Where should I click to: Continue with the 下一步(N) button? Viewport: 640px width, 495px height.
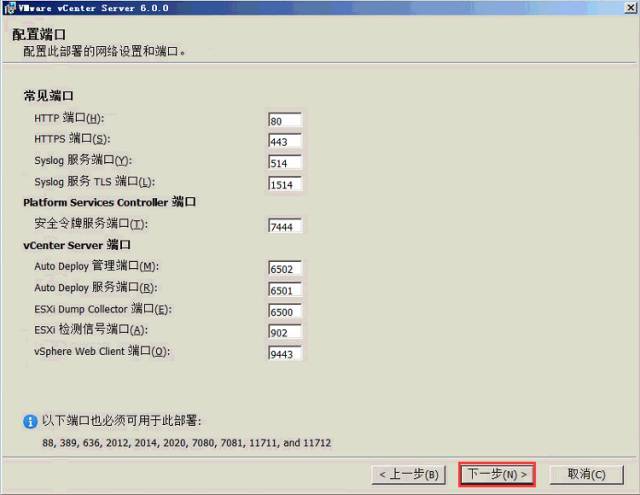pos(497,474)
